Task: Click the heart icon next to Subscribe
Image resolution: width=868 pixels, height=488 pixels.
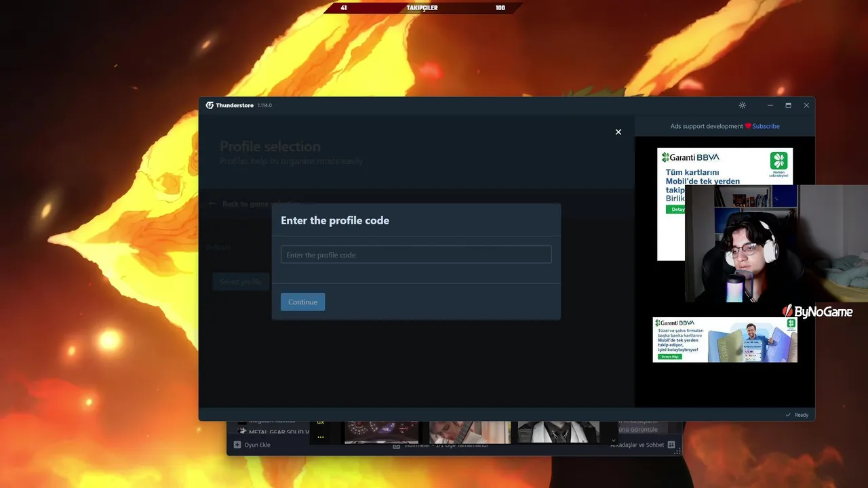Action: click(x=748, y=126)
